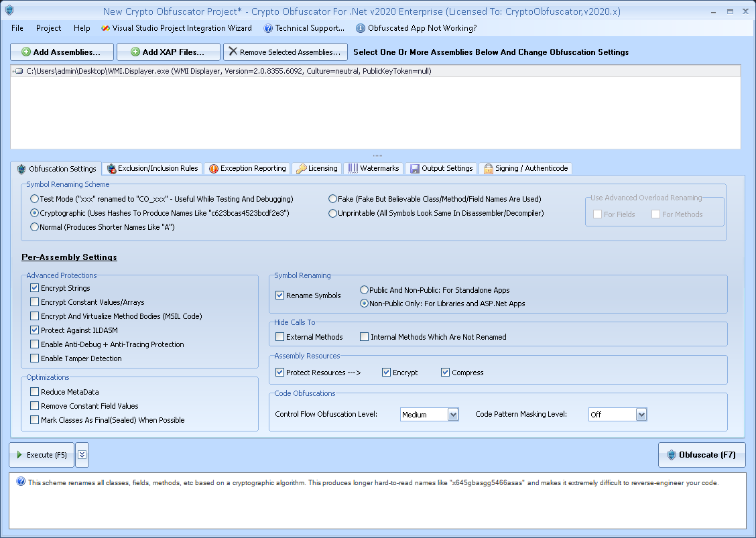Image resolution: width=756 pixels, height=538 pixels.
Task: Click the key icon on Licensing tab
Action: pyautogui.click(x=302, y=169)
